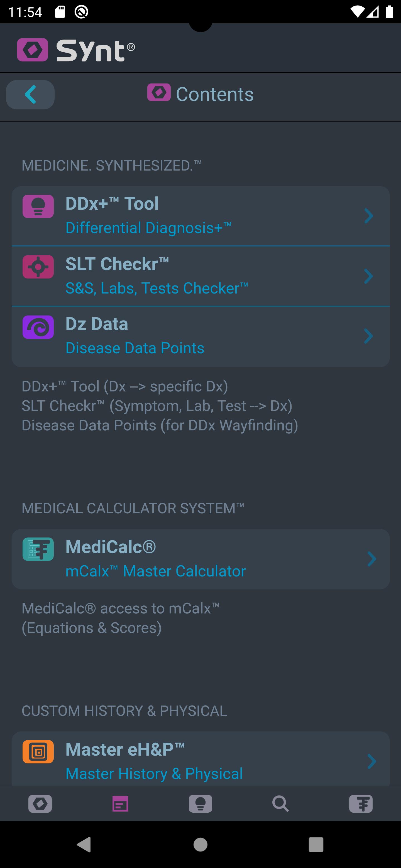Open MediCalc bottom navigation tab
The height and width of the screenshot is (868, 401).
click(361, 804)
